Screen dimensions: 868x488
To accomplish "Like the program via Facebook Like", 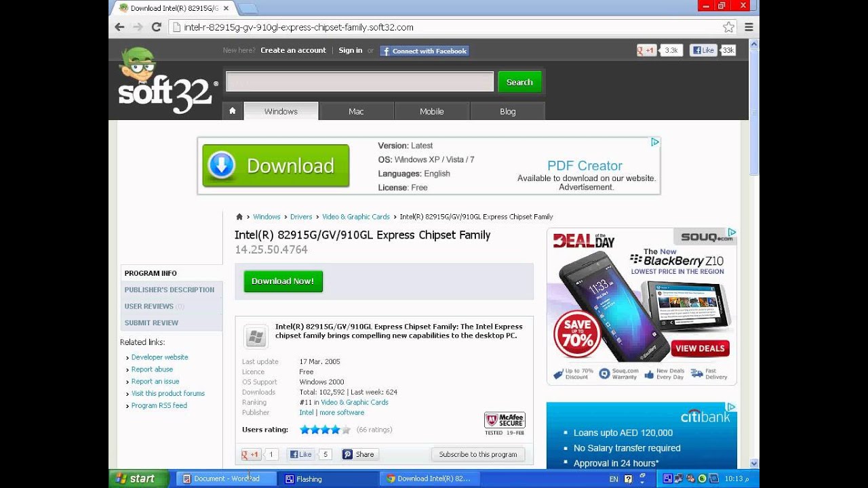I will [x=300, y=455].
